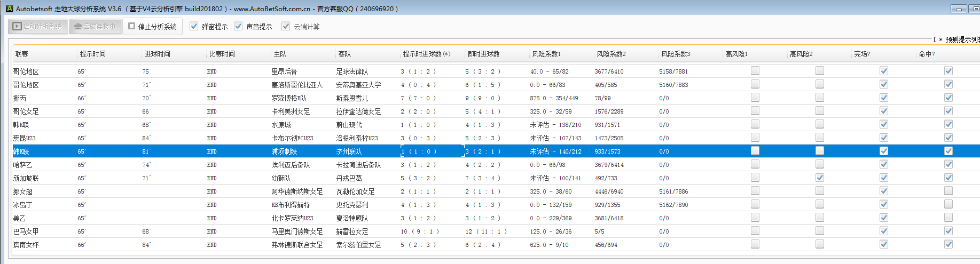Viewport: 980px width, 264px height.
Task: Click the 进球时间 column header
Action: (x=158, y=54)
